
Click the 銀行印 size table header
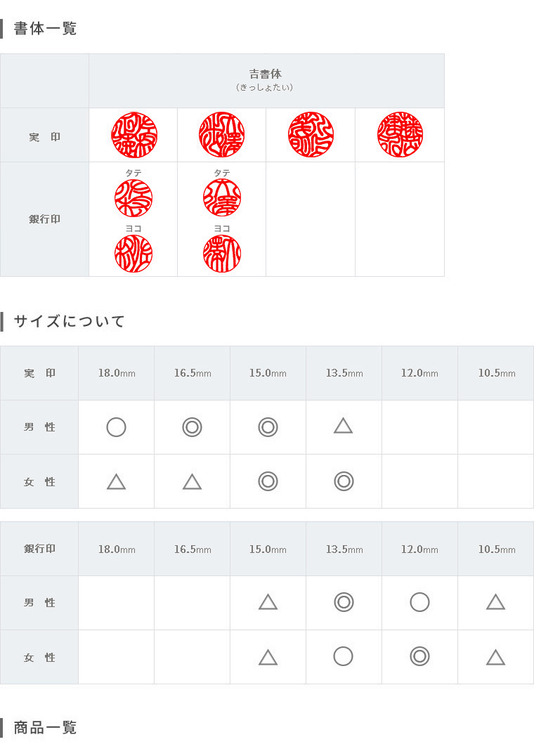39,549
